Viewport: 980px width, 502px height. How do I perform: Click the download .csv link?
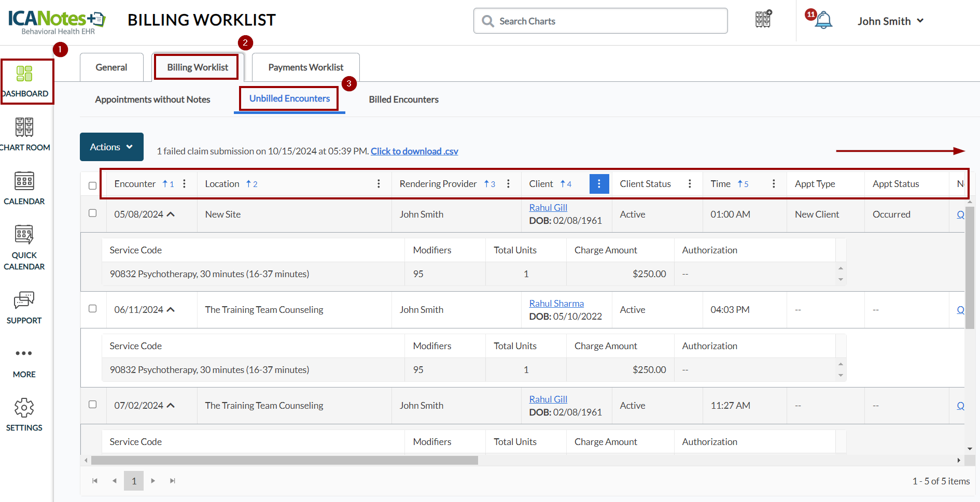[x=414, y=151]
